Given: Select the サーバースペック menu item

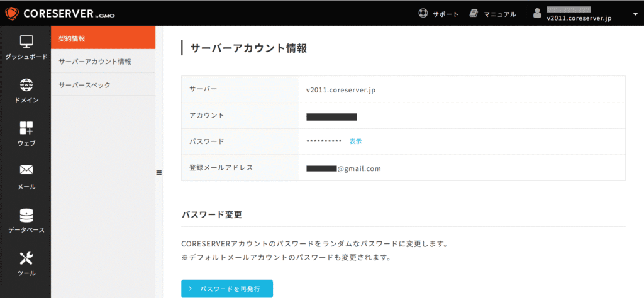Looking at the screenshot, I should tap(103, 84).
